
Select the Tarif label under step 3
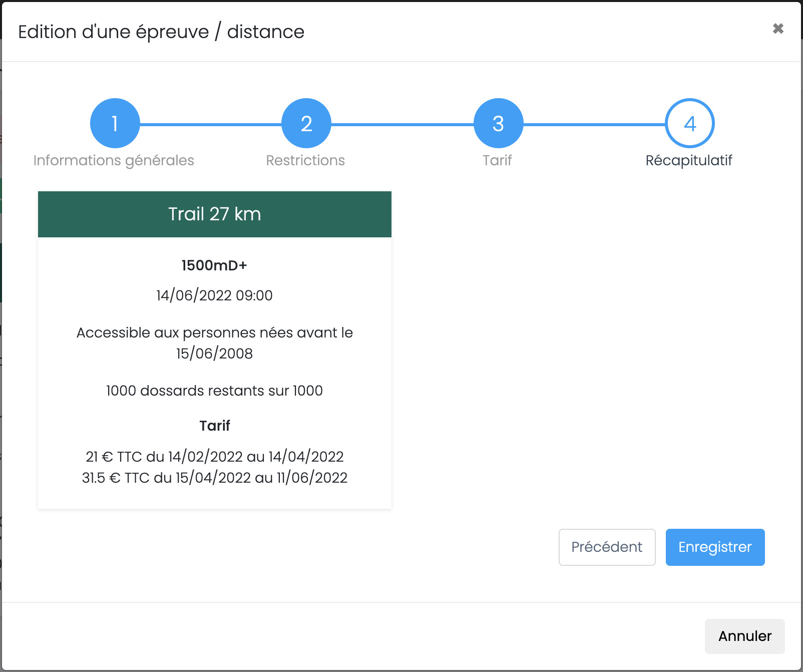click(x=497, y=160)
